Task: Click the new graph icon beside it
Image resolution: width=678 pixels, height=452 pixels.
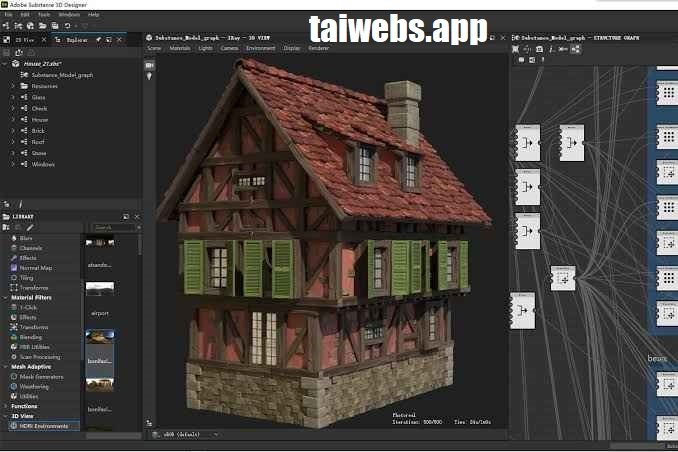Action: [x=18, y=26]
